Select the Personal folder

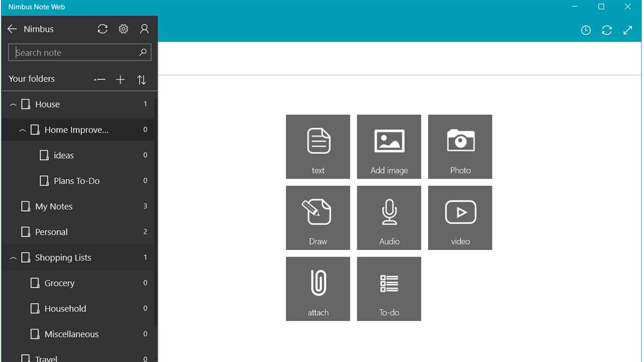coord(78,232)
